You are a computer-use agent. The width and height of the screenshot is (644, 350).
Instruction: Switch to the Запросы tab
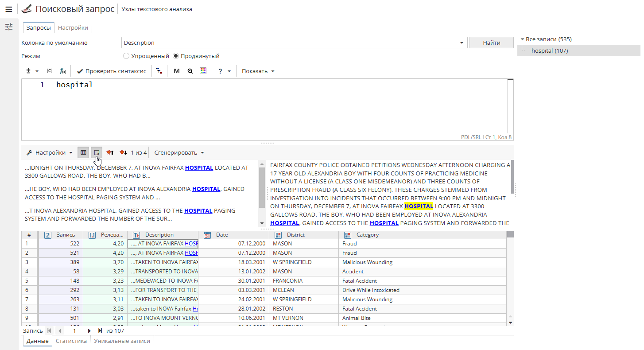pos(39,27)
